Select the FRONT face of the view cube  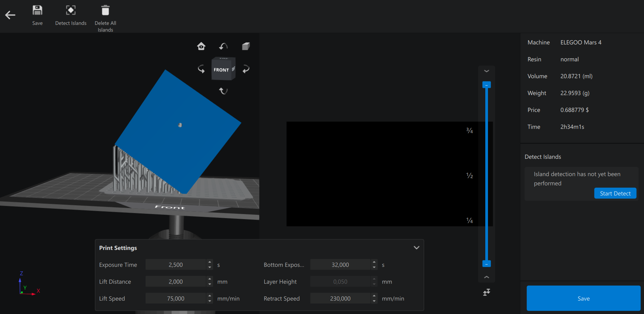click(x=221, y=70)
